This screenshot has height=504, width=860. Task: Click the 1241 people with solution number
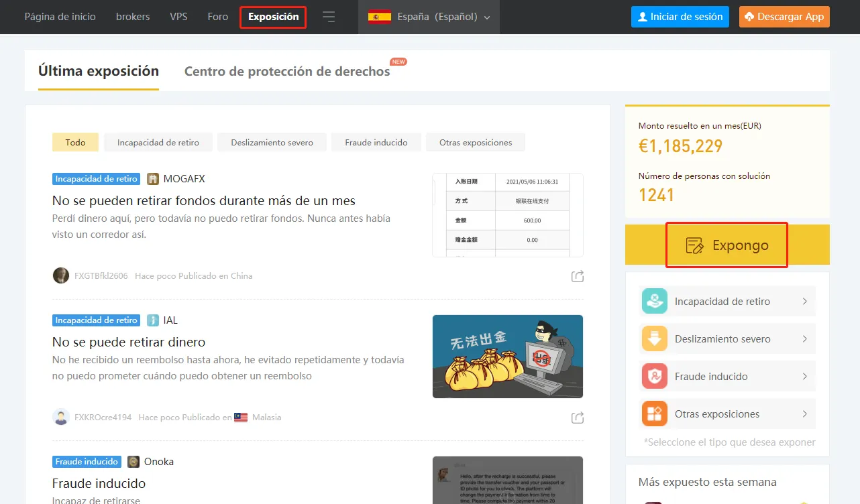[x=656, y=196]
